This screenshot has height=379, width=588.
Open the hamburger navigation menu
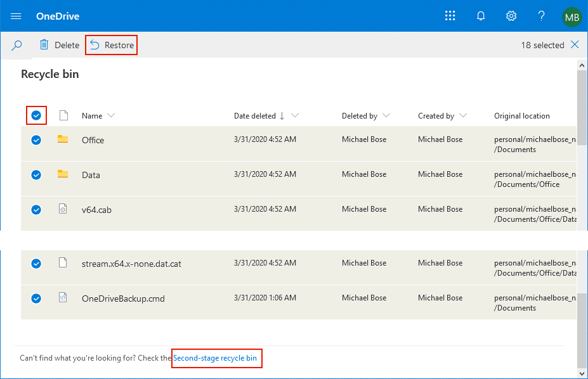pyautogui.click(x=16, y=16)
